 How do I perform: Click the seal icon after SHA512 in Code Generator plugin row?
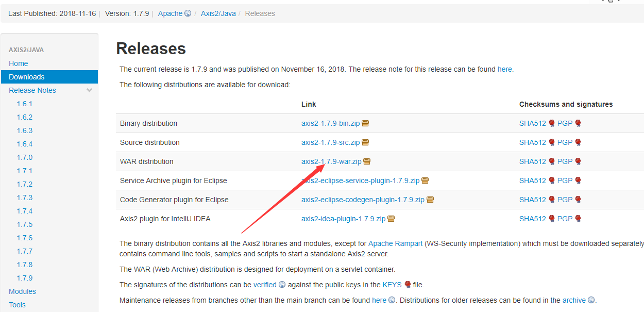[552, 200]
